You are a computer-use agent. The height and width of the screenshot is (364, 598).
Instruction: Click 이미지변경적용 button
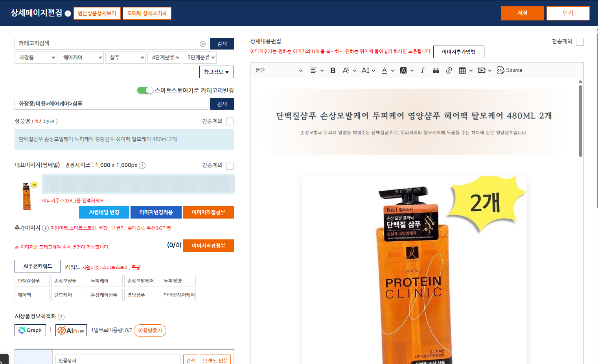[156, 212]
